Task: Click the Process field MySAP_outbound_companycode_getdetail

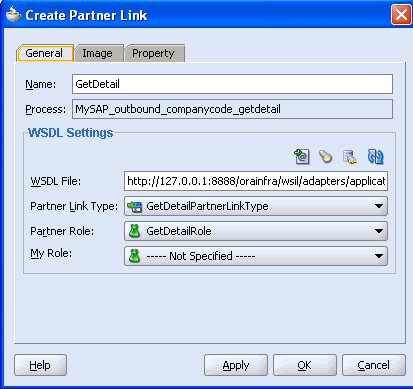Action: [x=232, y=109]
